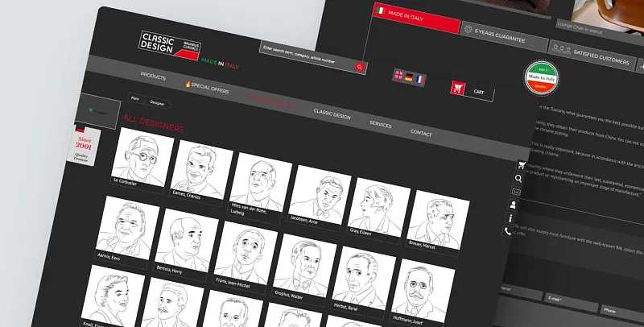Switch to the 5 Years Guarantee tab
This screenshot has height=327, width=644.
pyautogui.click(x=505, y=36)
